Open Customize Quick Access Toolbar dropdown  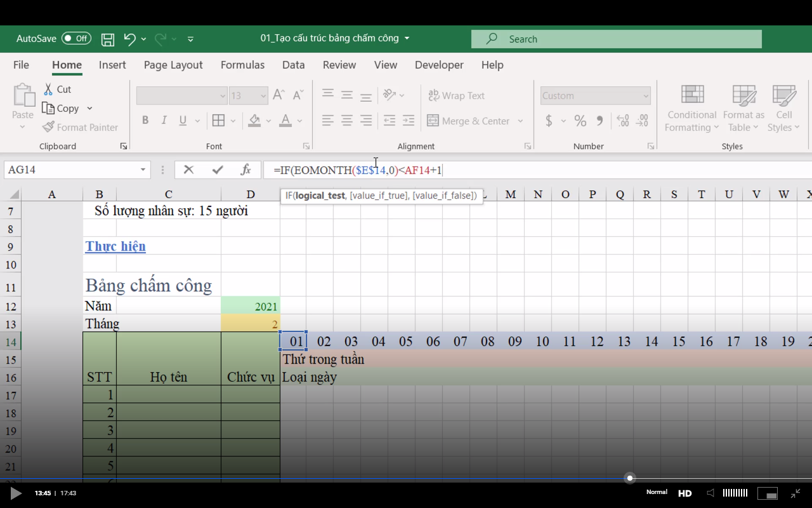point(191,39)
